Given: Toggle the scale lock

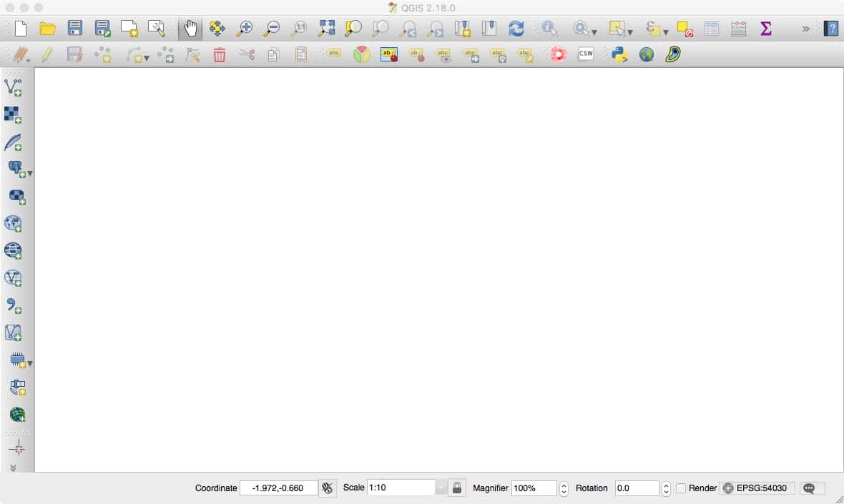Looking at the screenshot, I should (456, 488).
